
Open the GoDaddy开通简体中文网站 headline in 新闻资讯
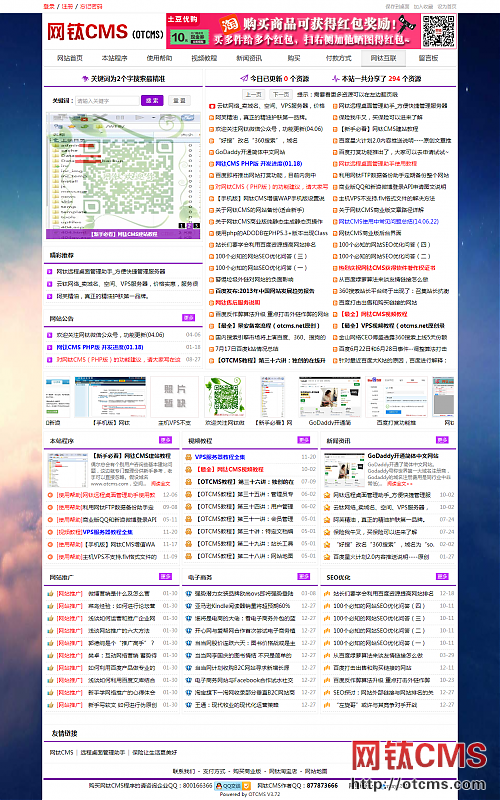[x=403, y=456]
